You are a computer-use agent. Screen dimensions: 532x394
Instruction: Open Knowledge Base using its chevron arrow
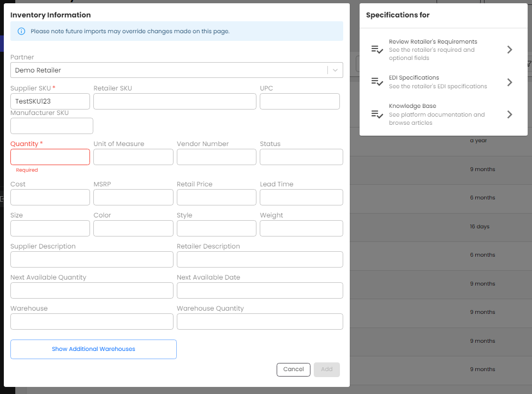tap(510, 114)
